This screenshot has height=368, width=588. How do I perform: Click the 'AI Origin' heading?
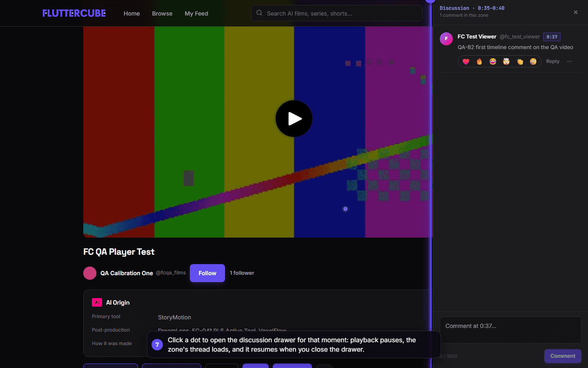[118, 303]
